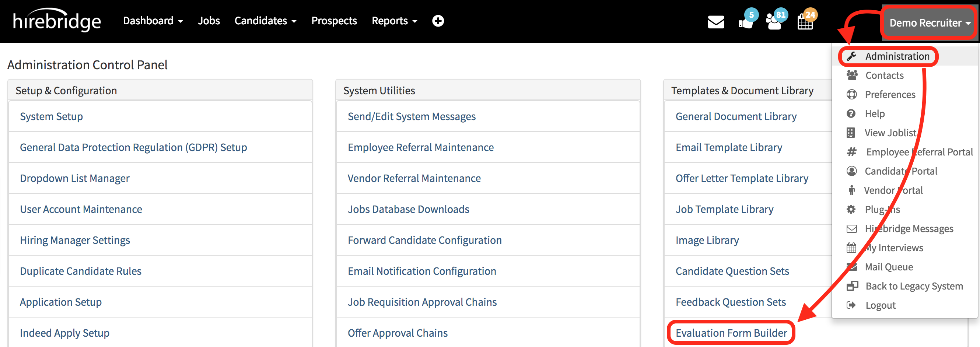Choose Back to Legacy System menu entry
Screen dimensions: 980x347
click(x=914, y=286)
